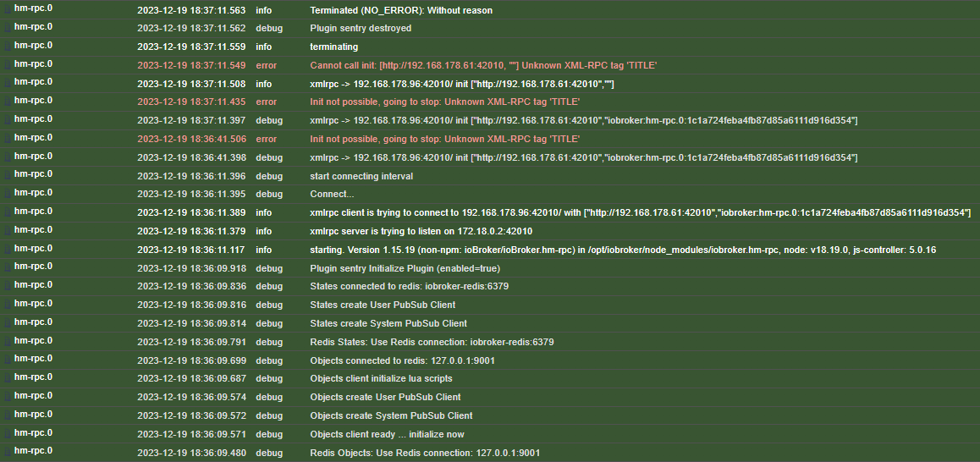Click timestamp 2023-12-19 18:36:11.396

point(191,176)
